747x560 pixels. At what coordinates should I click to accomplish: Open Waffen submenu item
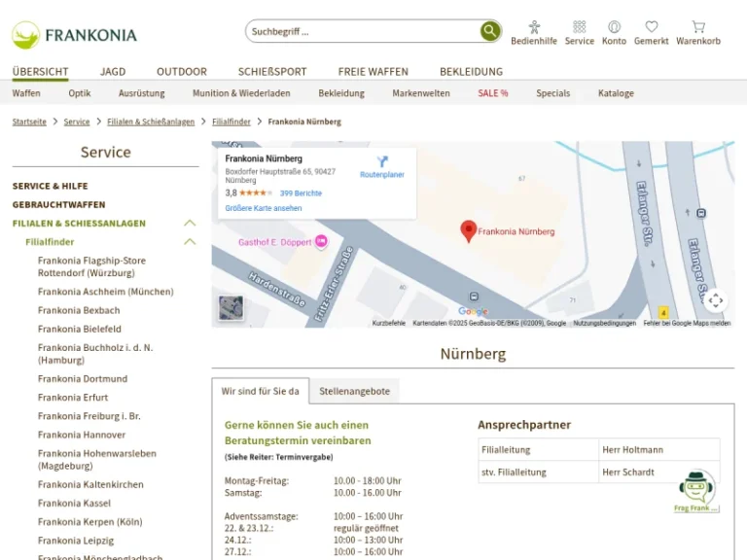click(26, 93)
